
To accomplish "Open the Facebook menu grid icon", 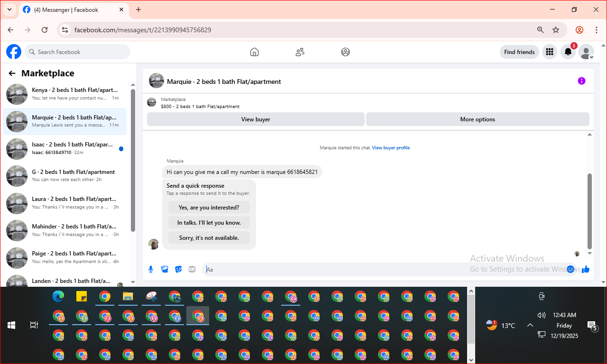I will tap(550, 52).
